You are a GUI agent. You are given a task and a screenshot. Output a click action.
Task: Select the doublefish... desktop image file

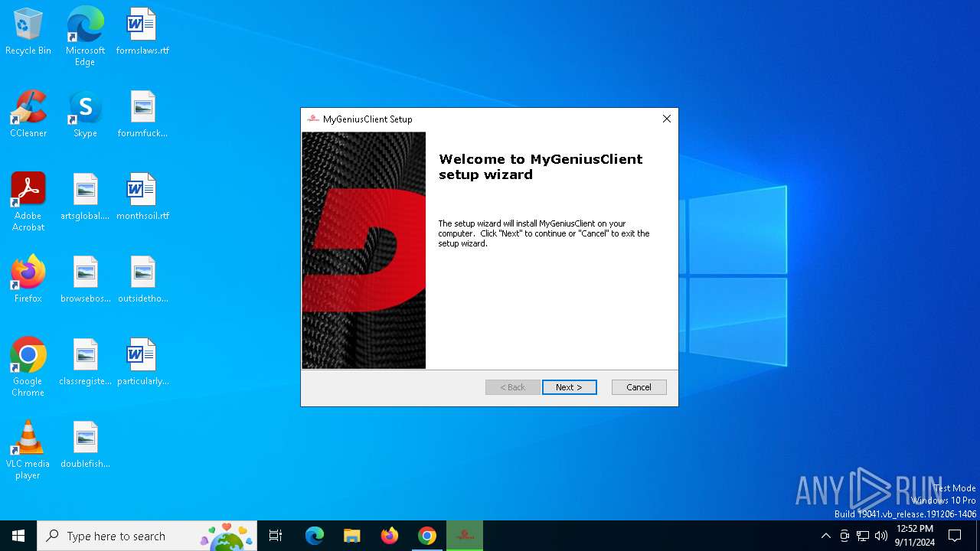click(85, 445)
